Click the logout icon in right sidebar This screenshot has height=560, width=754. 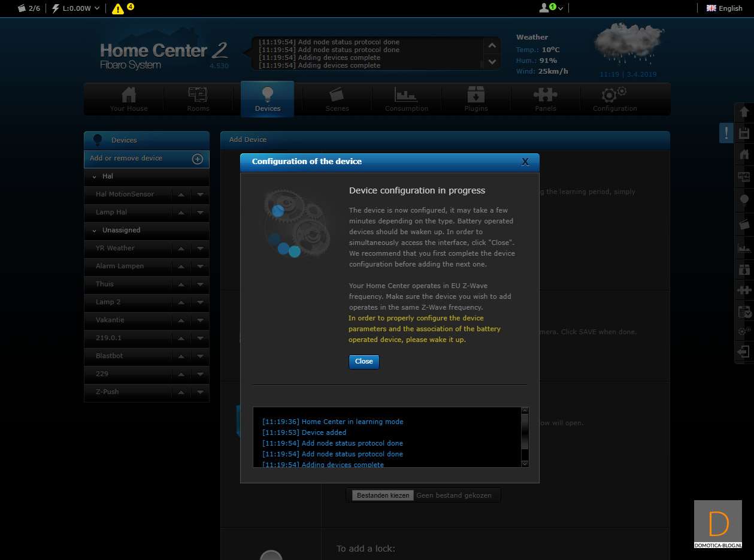point(744,352)
